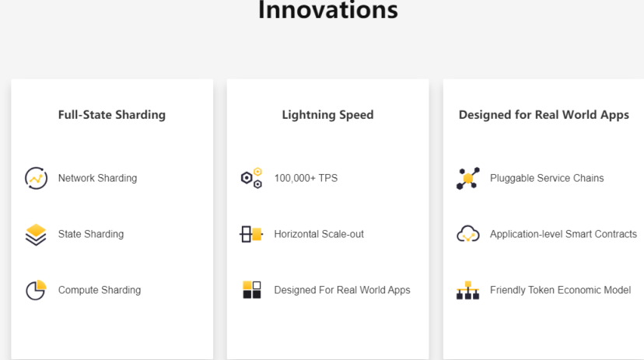Image resolution: width=644 pixels, height=360 pixels.
Task: Select the 100,000+ TPS text
Action: click(x=306, y=178)
